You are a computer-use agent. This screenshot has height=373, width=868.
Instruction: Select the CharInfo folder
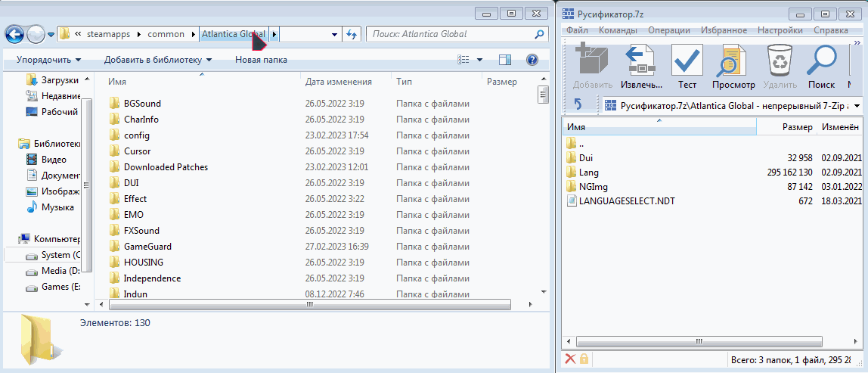[x=141, y=119]
